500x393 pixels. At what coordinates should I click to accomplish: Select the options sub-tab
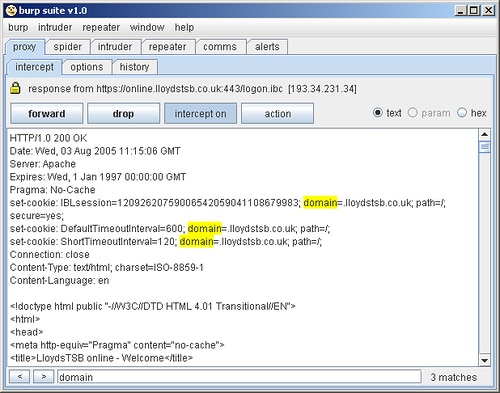pyautogui.click(x=87, y=67)
